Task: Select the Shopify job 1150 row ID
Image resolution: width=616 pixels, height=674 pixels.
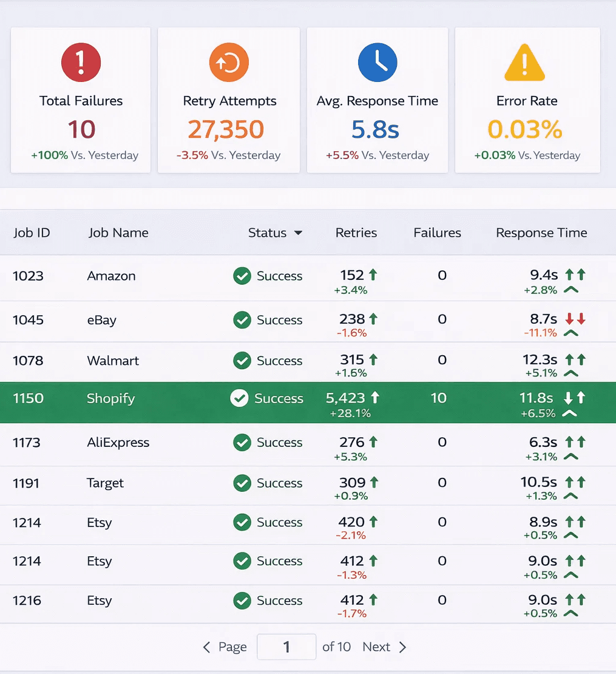Action: [29, 398]
